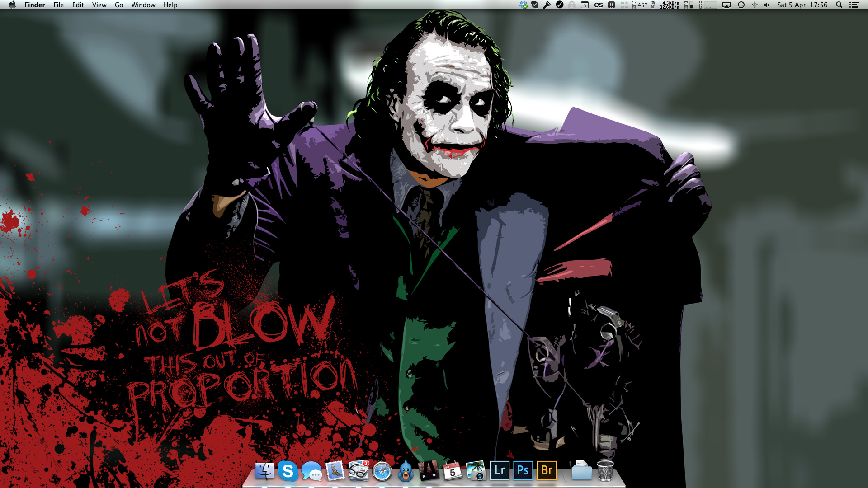
Task: Open the Finder application menu
Action: point(35,5)
